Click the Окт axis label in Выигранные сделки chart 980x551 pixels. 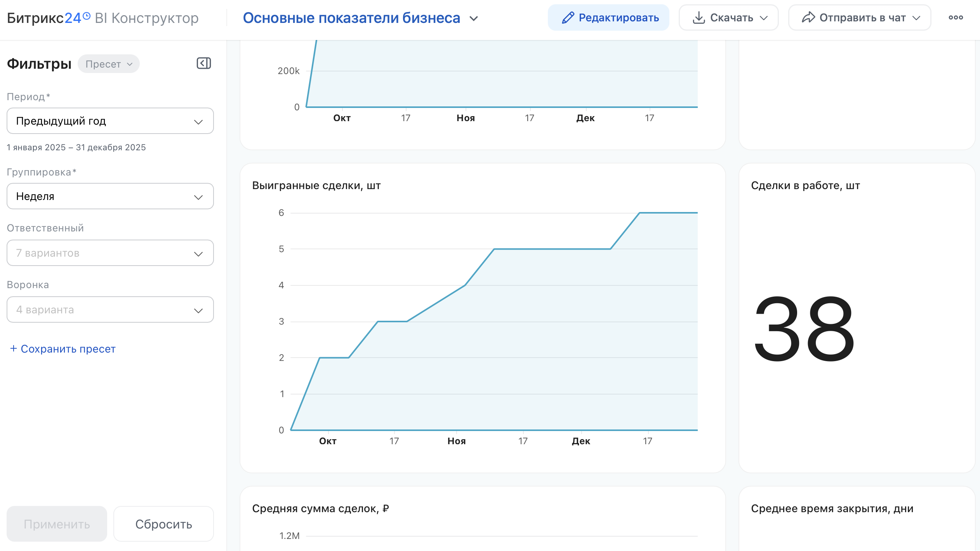[x=328, y=441]
